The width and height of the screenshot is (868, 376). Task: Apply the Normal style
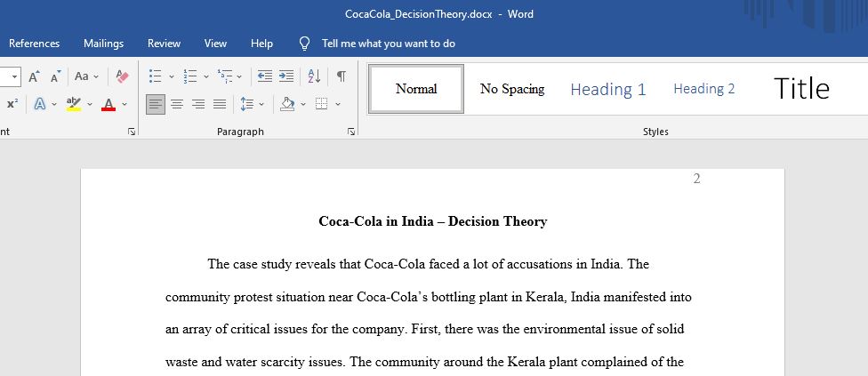[416, 89]
